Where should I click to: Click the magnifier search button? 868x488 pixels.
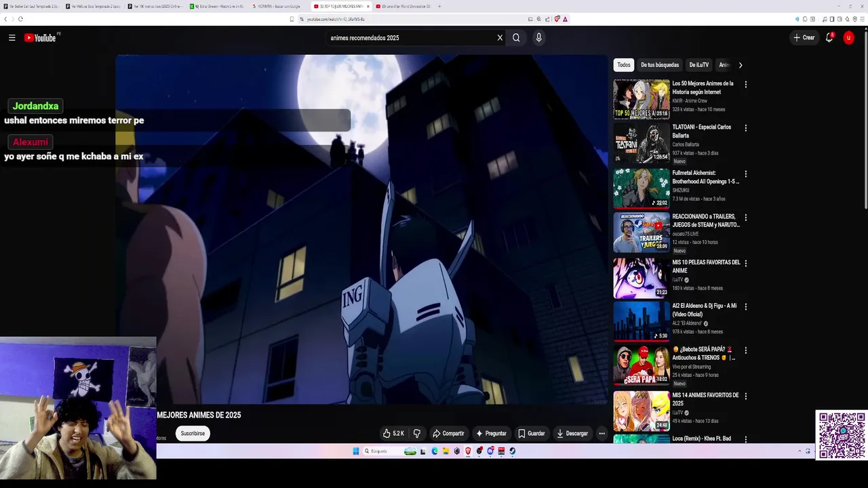pyautogui.click(x=516, y=38)
